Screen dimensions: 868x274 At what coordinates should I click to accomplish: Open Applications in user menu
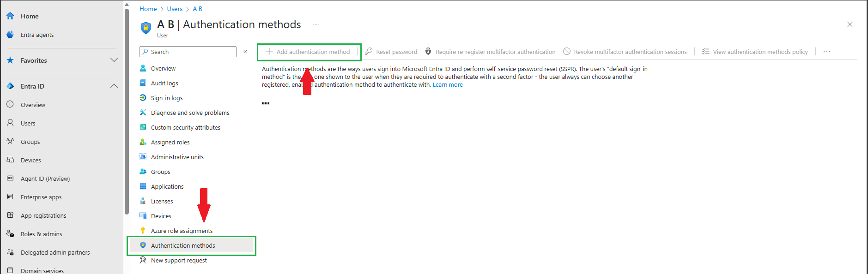(167, 186)
